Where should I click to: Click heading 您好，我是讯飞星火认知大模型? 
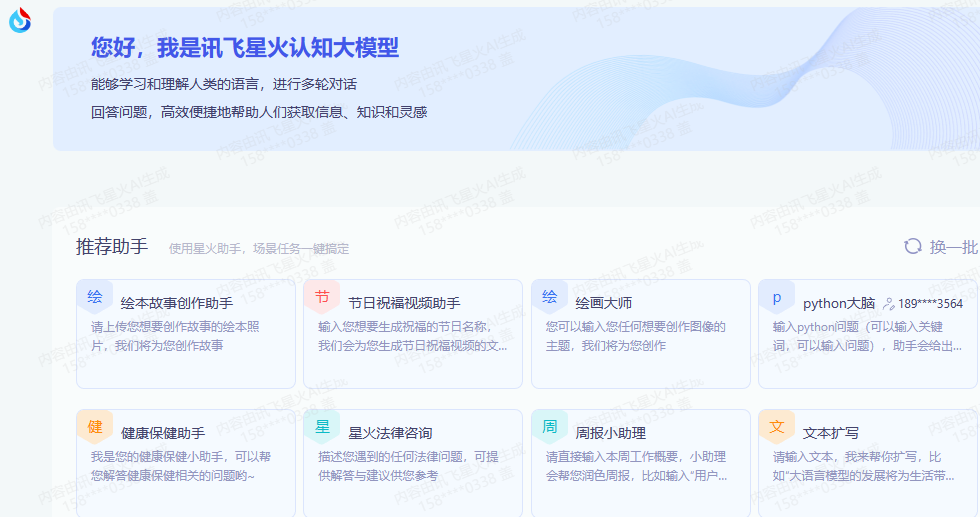(244, 48)
